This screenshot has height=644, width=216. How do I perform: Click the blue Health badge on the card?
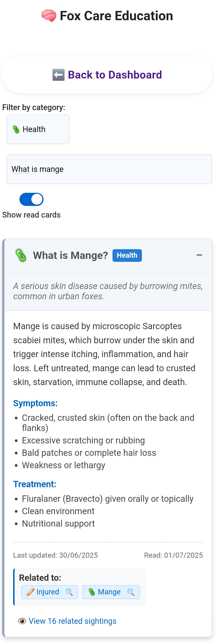pyautogui.click(x=127, y=255)
